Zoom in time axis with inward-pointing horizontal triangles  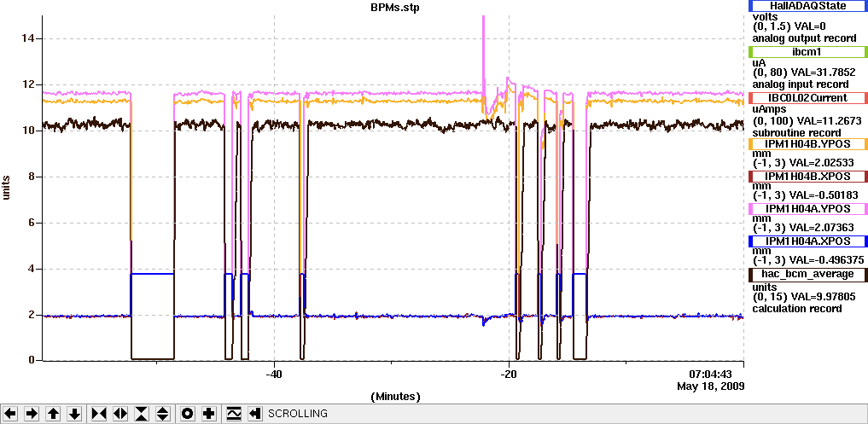click(x=99, y=414)
